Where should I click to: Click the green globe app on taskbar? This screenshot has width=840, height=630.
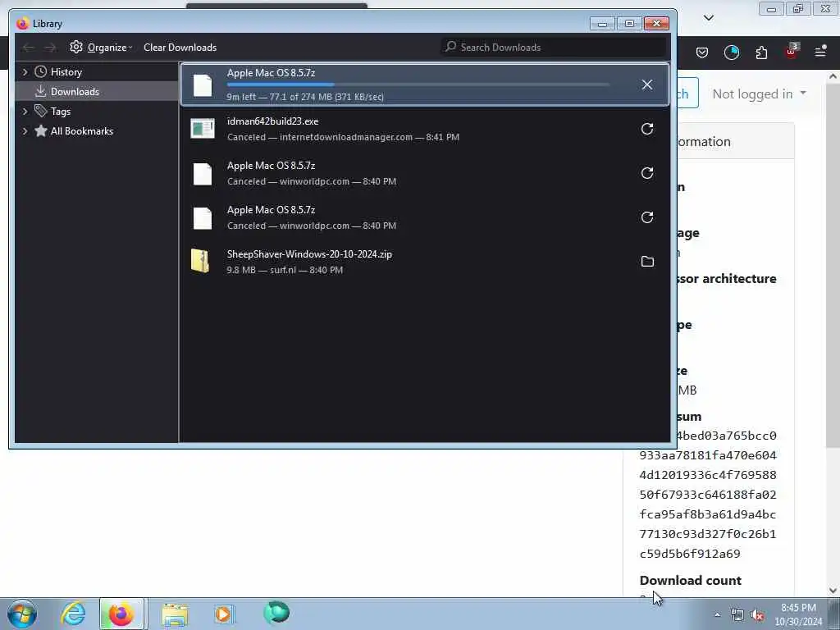[276, 613]
